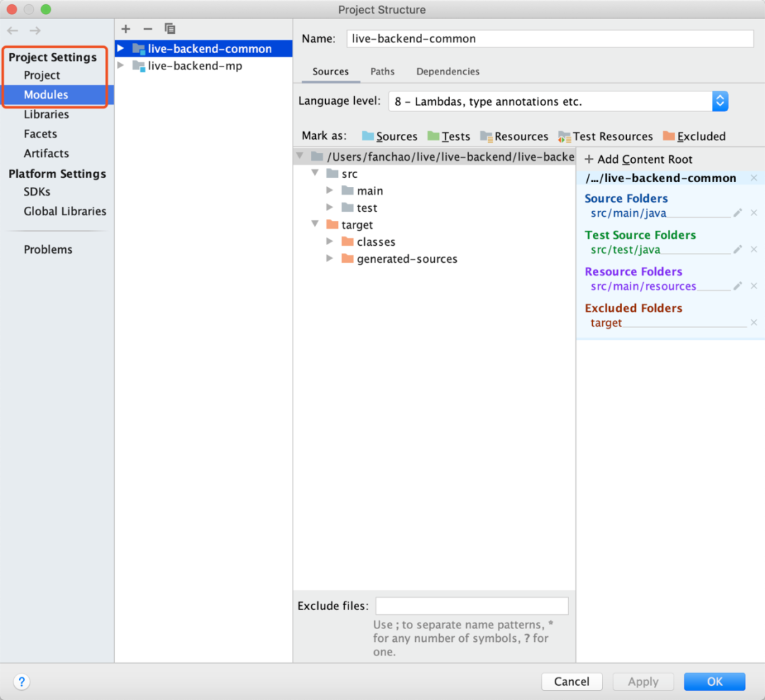Switch to the Dependencies tab
This screenshot has height=700, width=765.
pyautogui.click(x=448, y=72)
